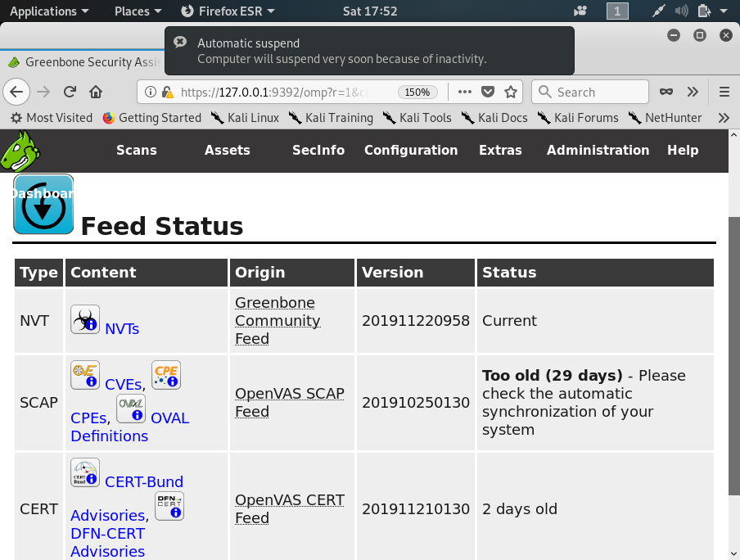
Task: Go back to the previous page
Action: tap(16, 92)
